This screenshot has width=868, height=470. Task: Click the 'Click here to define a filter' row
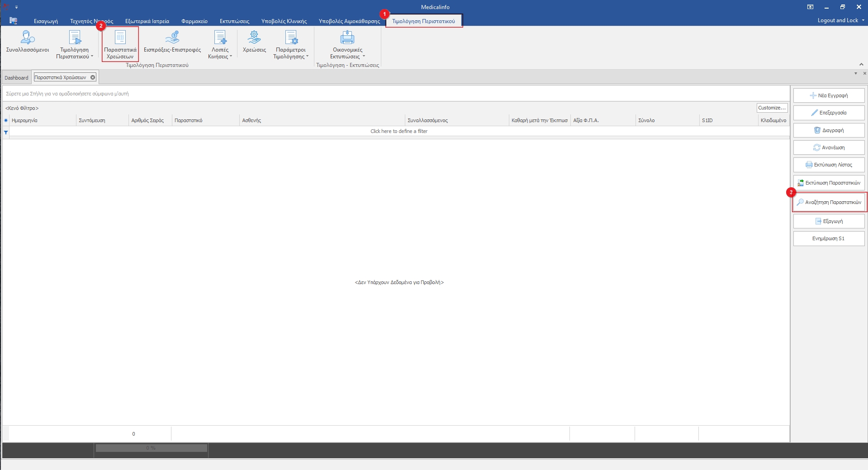click(x=398, y=131)
